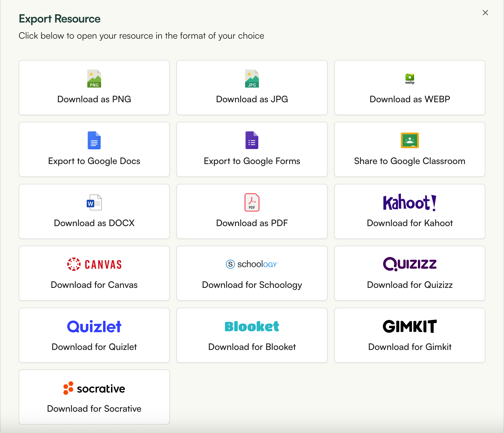The width and height of the screenshot is (504, 433).
Task: Click the Canvas logo
Action: click(94, 264)
